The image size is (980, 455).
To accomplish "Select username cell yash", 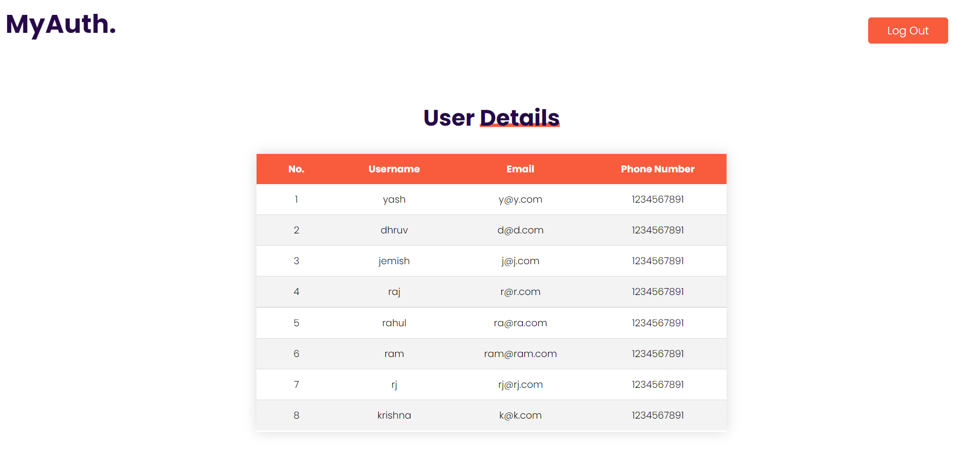I will (394, 200).
